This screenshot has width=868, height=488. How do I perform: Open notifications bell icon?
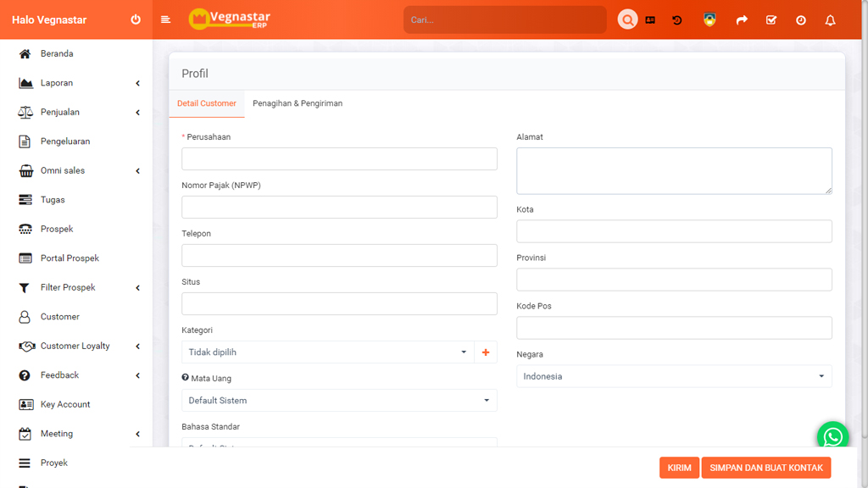(831, 19)
